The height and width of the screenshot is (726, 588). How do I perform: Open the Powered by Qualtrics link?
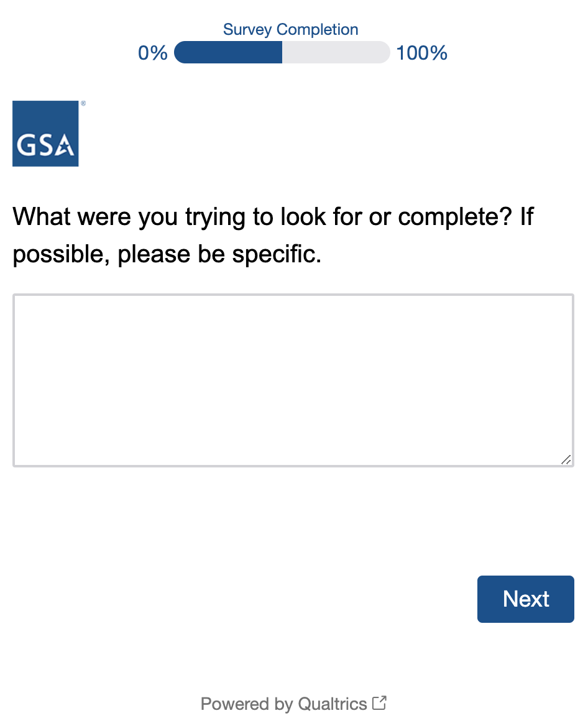(293, 704)
